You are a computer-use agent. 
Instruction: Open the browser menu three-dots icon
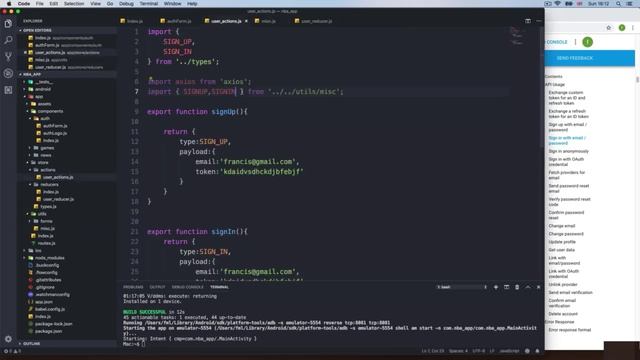pos(633,28)
